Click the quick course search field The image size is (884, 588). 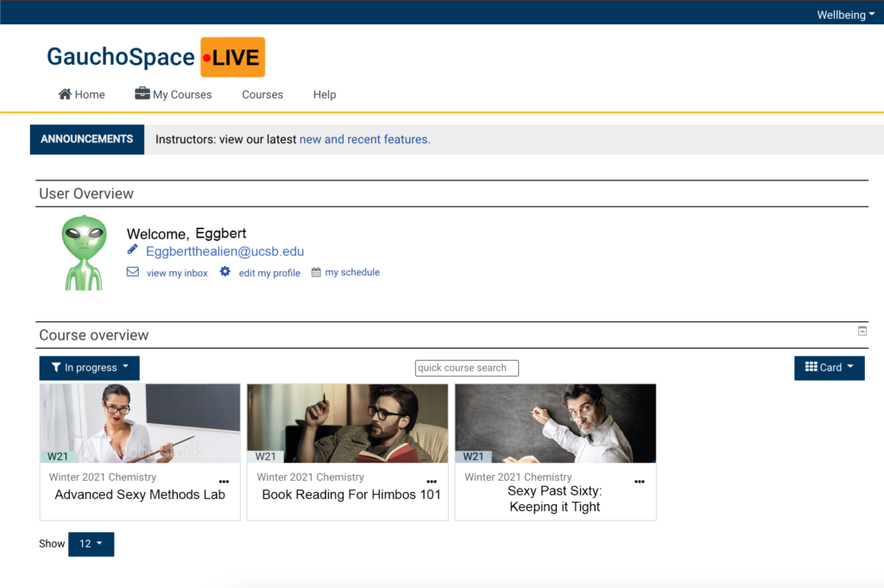tap(466, 367)
